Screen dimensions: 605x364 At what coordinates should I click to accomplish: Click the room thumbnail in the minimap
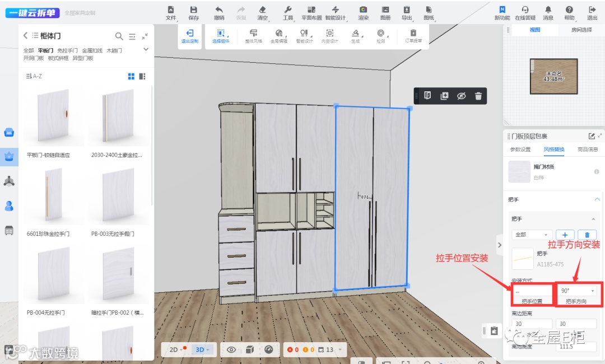[553, 76]
